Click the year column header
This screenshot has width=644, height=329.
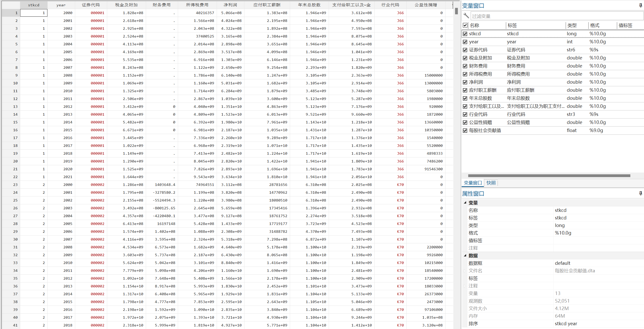click(x=61, y=5)
